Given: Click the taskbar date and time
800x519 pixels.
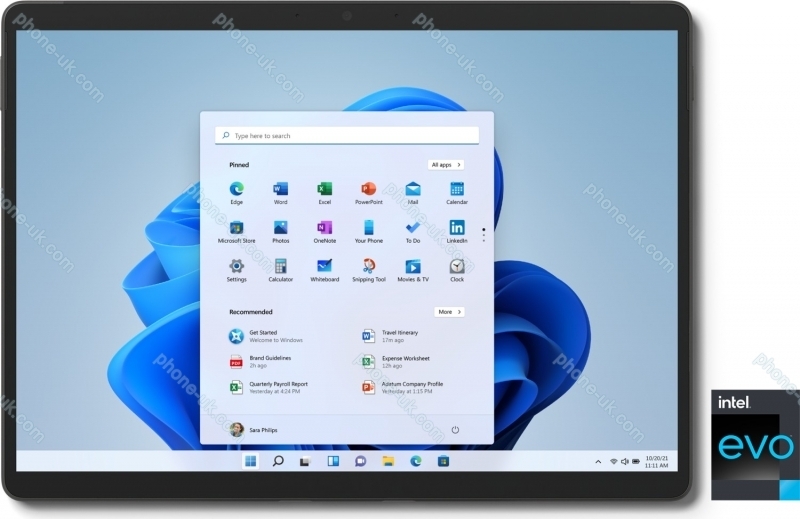Looking at the screenshot, I should coord(656,461).
